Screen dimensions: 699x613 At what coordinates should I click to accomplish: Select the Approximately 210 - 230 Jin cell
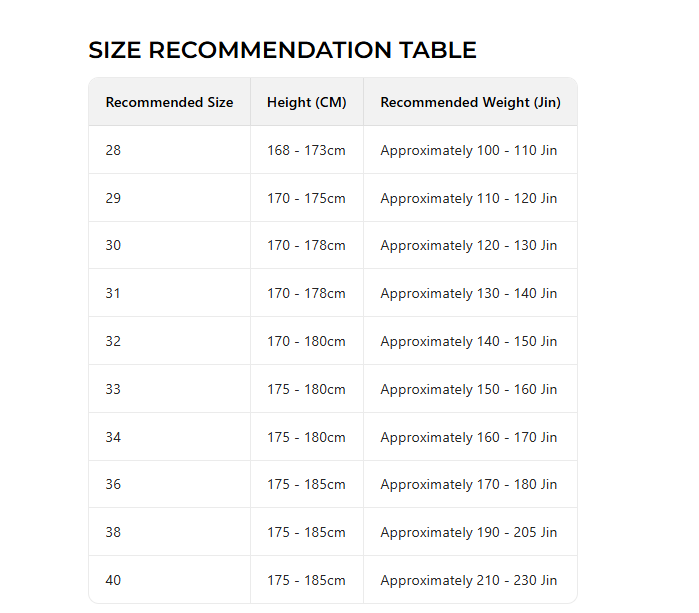click(469, 580)
